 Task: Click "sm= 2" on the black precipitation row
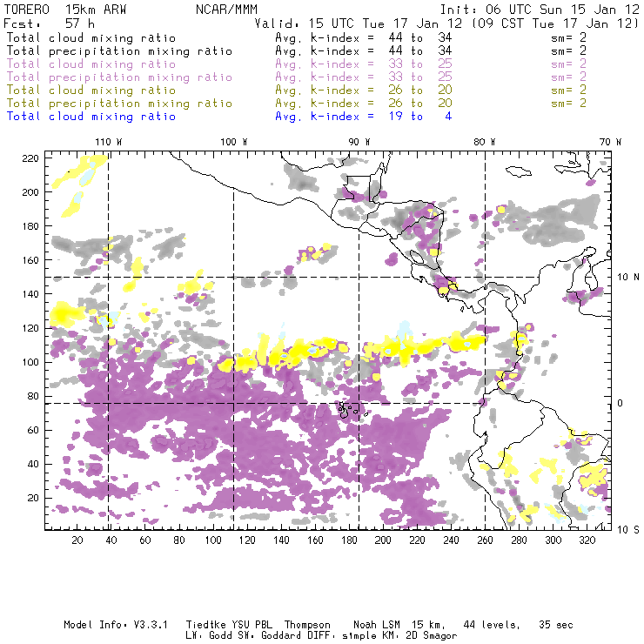tap(569, 51)
